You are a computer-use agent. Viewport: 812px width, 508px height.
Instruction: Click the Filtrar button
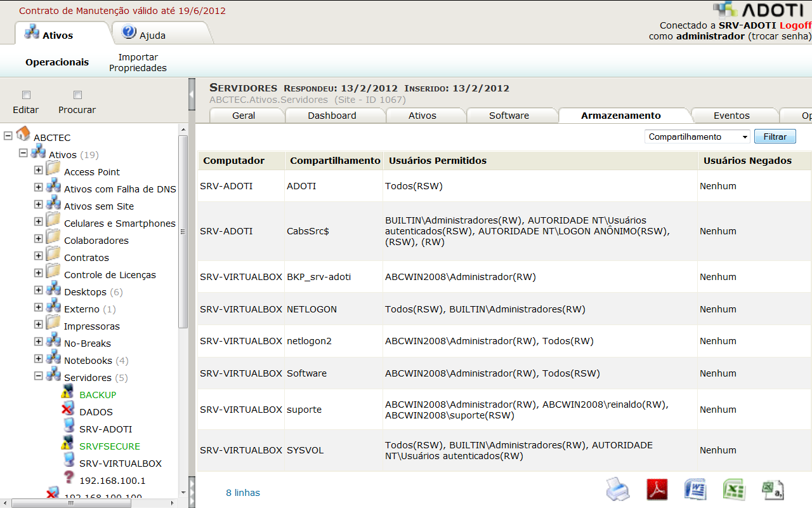click(x=775, y=137)
